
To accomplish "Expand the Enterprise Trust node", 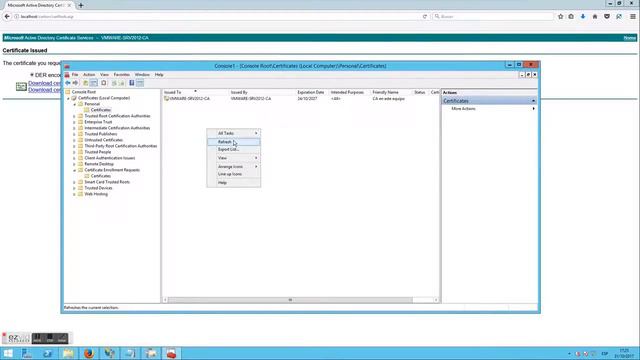I will click(x=75, y=122).
